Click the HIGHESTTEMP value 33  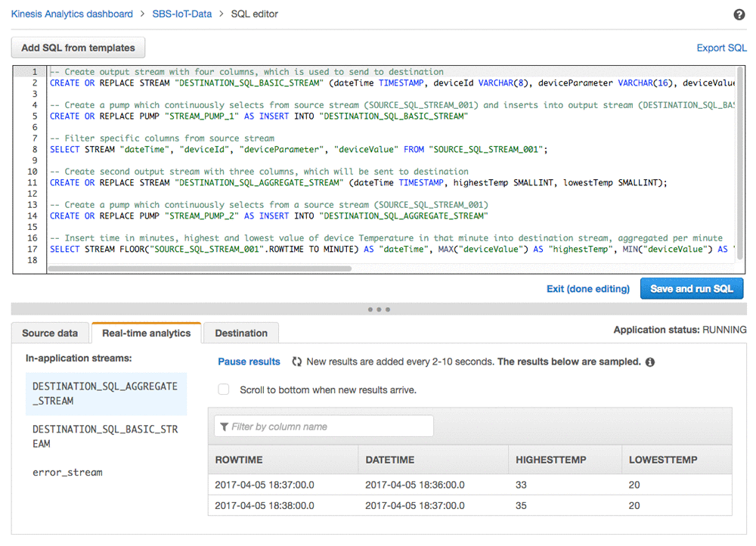pos(521,486)
